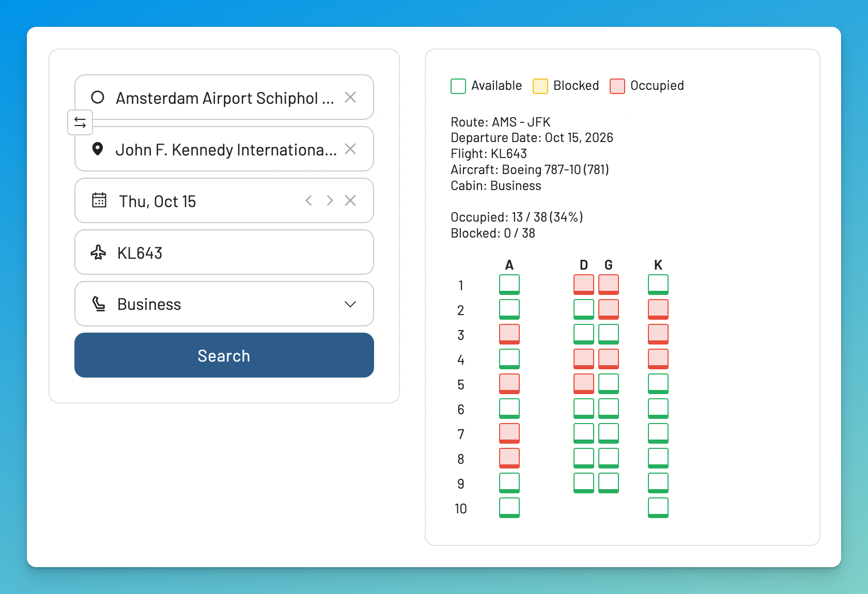Select available seat 2A

tap(509, 309)
